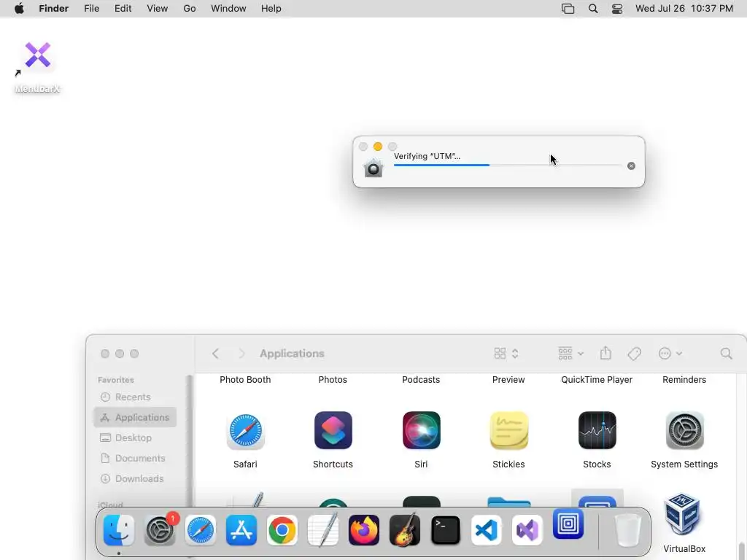The image size is (747, 560).
Task: Open Firefox from the Dock
Action: tap(364, 530)
